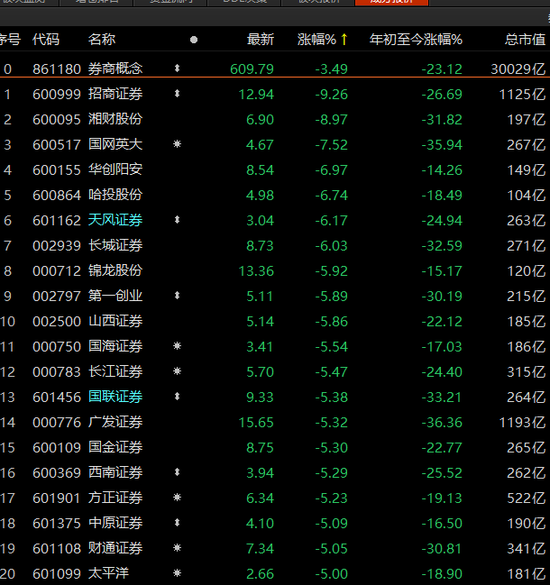Image resolution: width=550 pixels, height=585 pixels.
Task: Open stock 广发证券
Action: coord(115,422)
